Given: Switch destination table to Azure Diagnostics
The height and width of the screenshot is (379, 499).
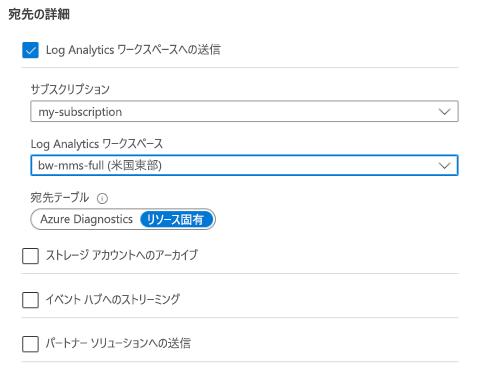Looking at the screenshot, I should (x=86, y=219).
